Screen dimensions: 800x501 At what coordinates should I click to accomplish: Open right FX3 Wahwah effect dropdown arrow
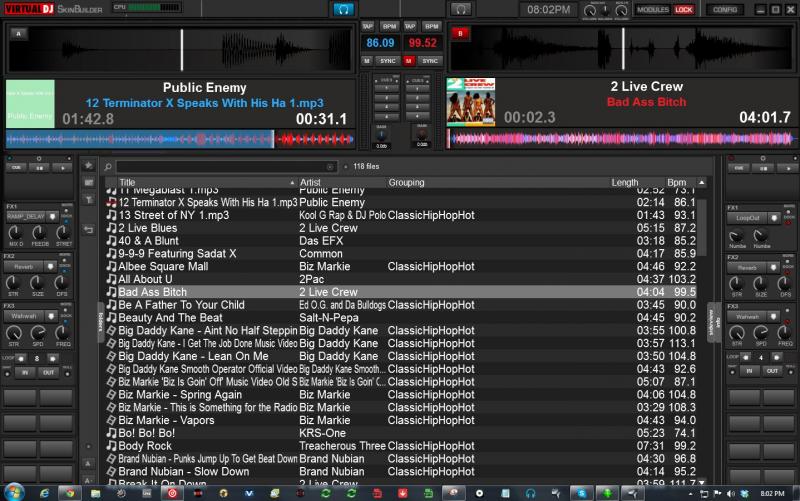point(774,317)
